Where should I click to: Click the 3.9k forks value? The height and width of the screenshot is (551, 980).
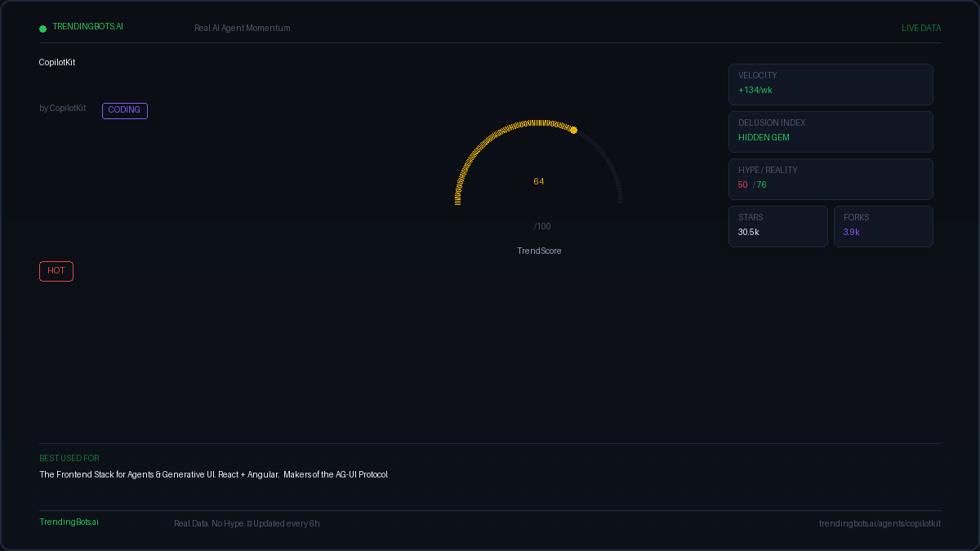(852, 233)
